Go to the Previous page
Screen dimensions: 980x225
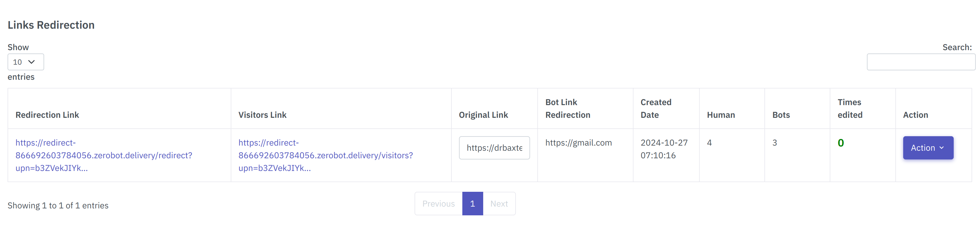click(x=438, y=203)
